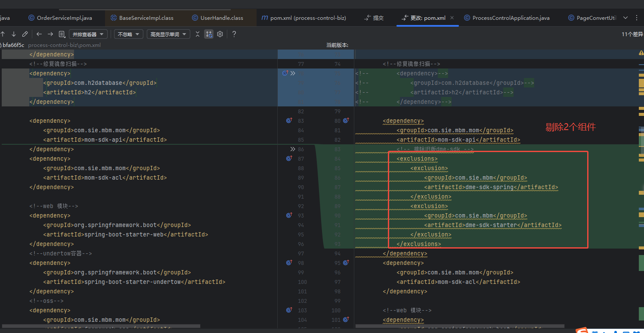Click the pencil edit source icon
644x333 pixels.
(25, 34)
